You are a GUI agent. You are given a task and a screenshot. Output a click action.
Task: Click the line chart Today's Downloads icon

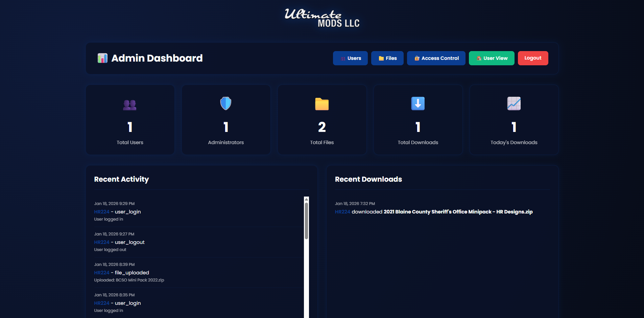[514, 104]
